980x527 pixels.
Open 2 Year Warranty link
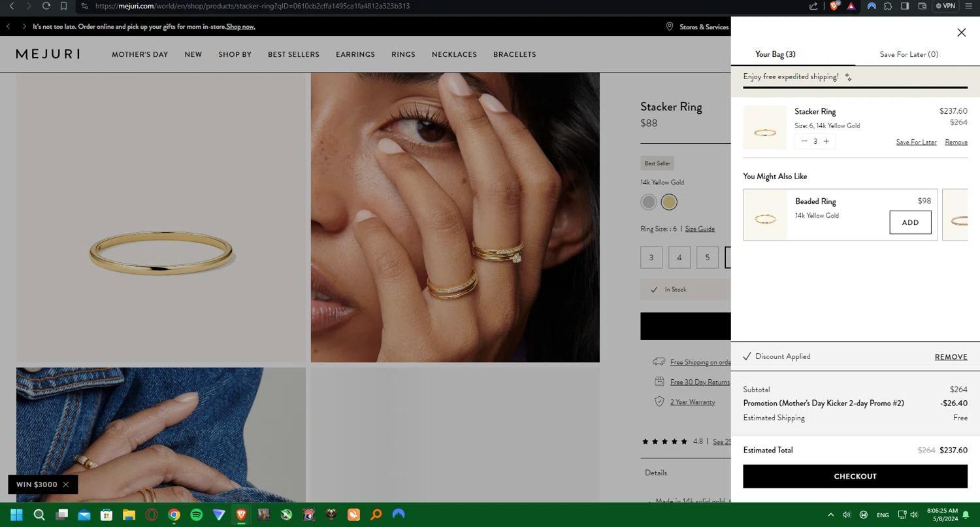click(693, 402)
